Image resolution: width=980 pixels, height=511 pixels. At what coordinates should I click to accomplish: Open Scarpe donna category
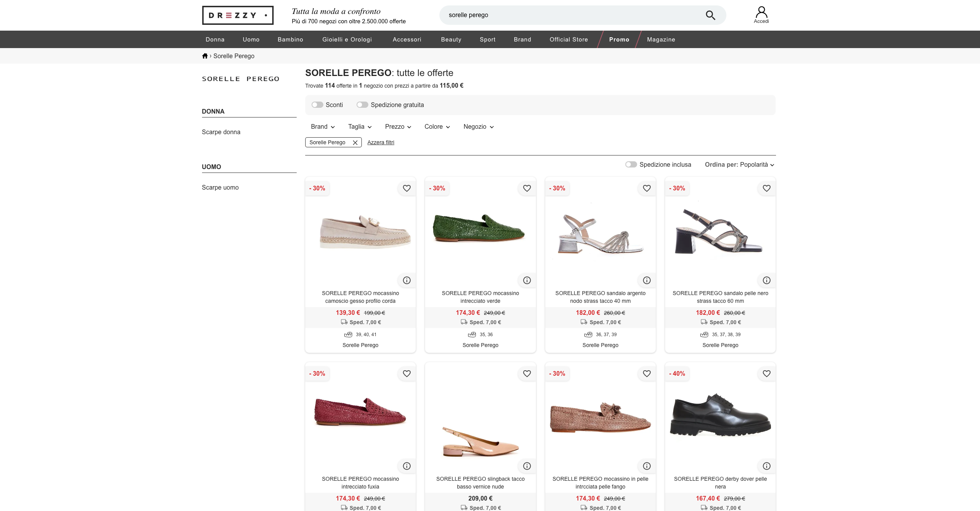point(221,132)
